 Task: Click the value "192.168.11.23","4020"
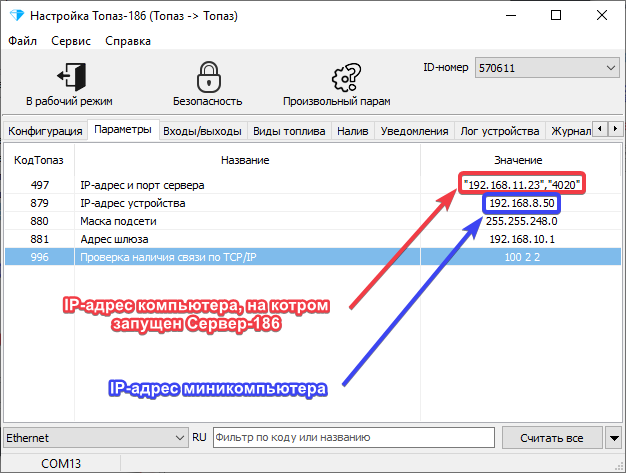[522, 185]
